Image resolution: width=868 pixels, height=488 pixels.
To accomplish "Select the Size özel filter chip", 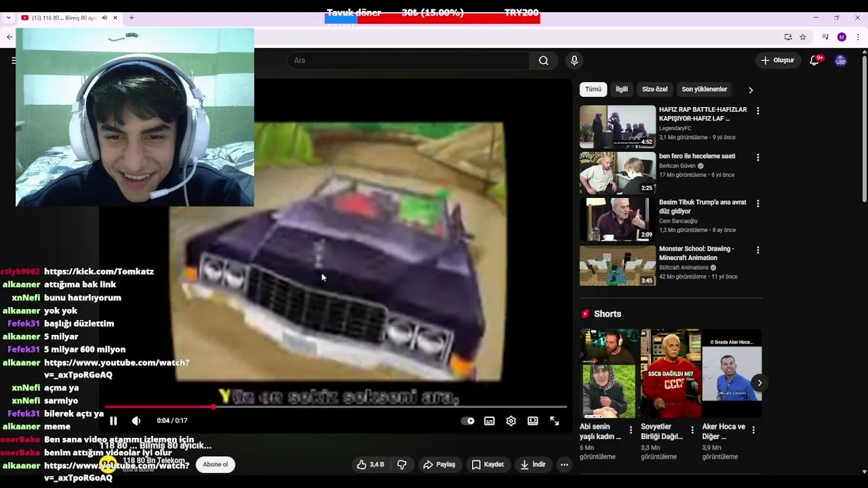I will click(655, 89).
